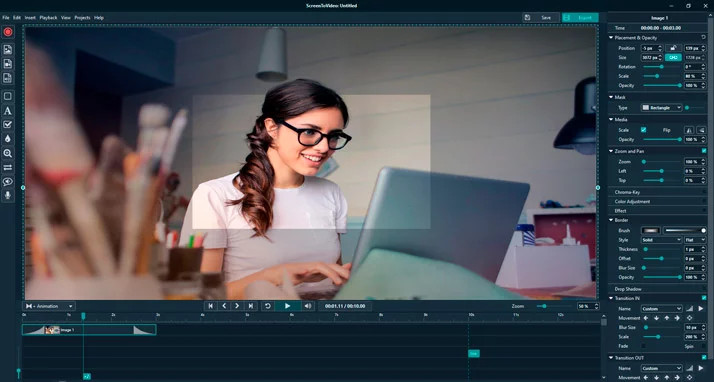Start recording with the red record button

pyautogui.click(x=7, y=32)
